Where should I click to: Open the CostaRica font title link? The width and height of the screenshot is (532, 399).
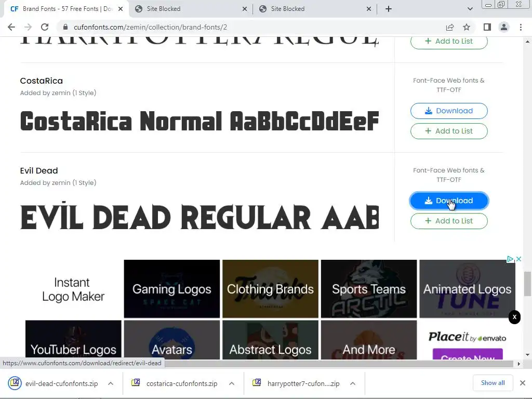click(42, 81)
